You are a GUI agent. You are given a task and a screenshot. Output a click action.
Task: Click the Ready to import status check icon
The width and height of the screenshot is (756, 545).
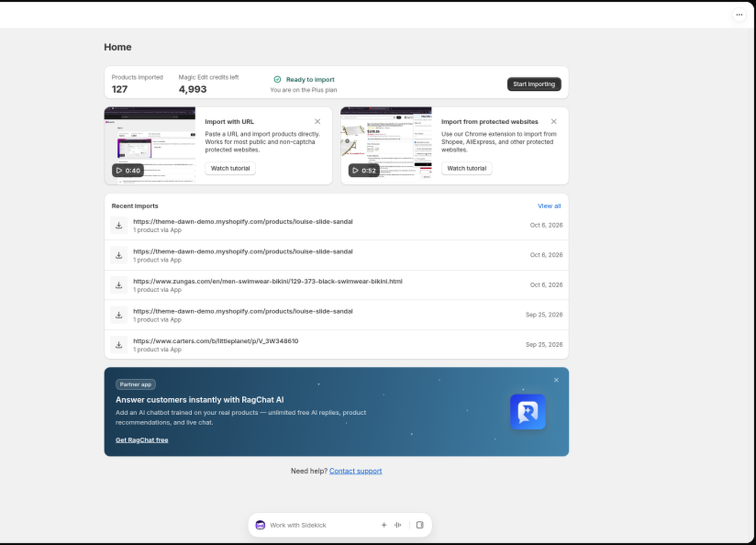click(x=277, y=79)
